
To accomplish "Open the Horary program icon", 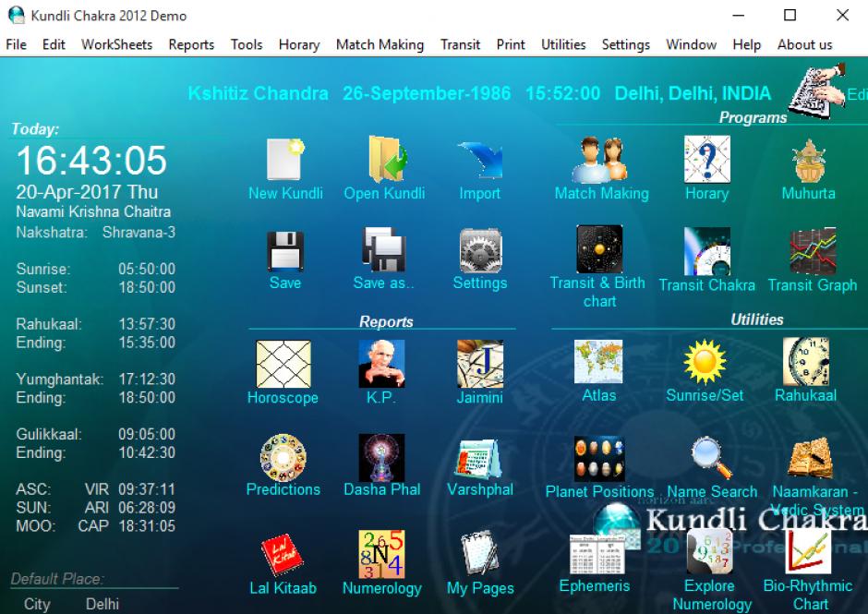I will (707, 160).
